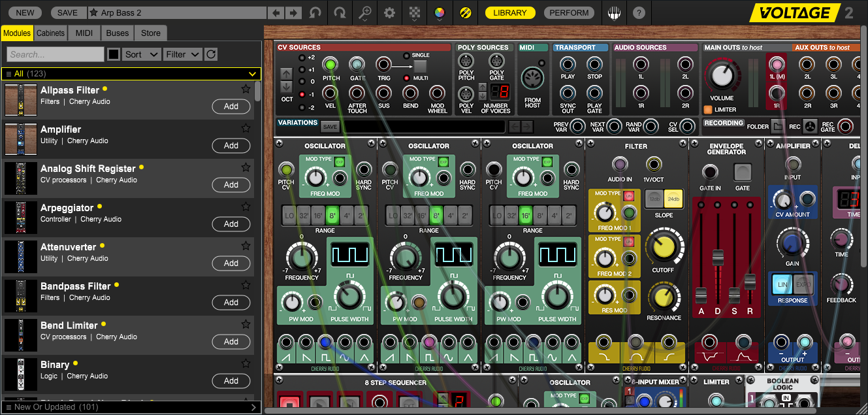Viewport: 868px width, 415px height.
Task: Add the Arpeggiator module
Action: [x=231, y=224]
